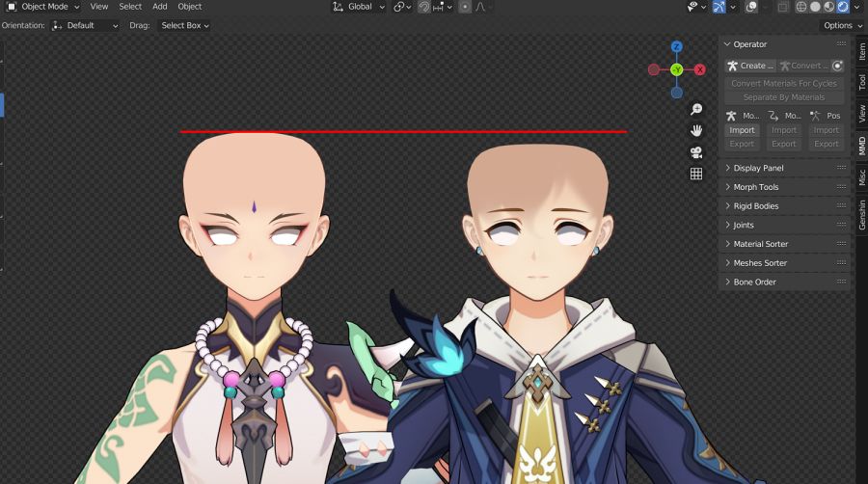This screenshot has height=484, width=868.
Task: Click the editor type icon beside Object Mode
Action: 11,7
